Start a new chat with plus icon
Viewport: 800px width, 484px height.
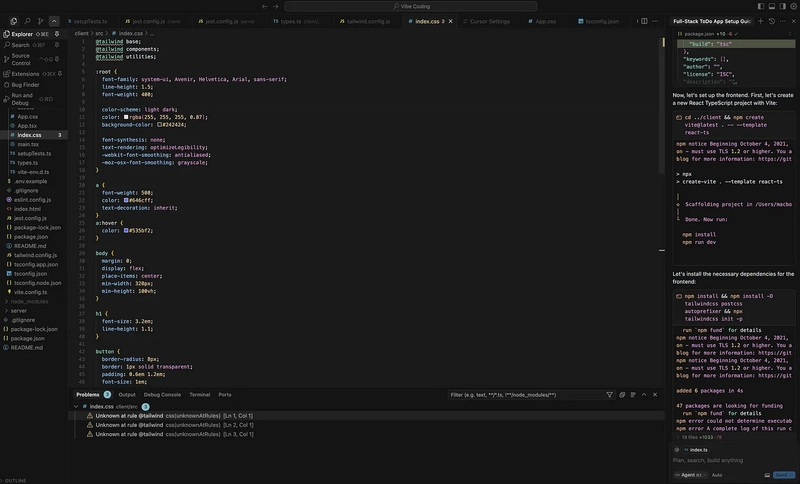tap(761, 21)
